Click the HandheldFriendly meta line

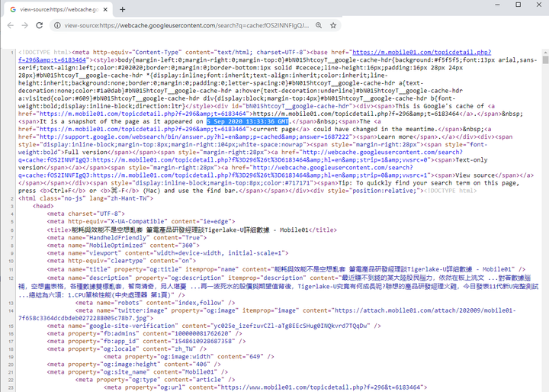pos(127,237)
